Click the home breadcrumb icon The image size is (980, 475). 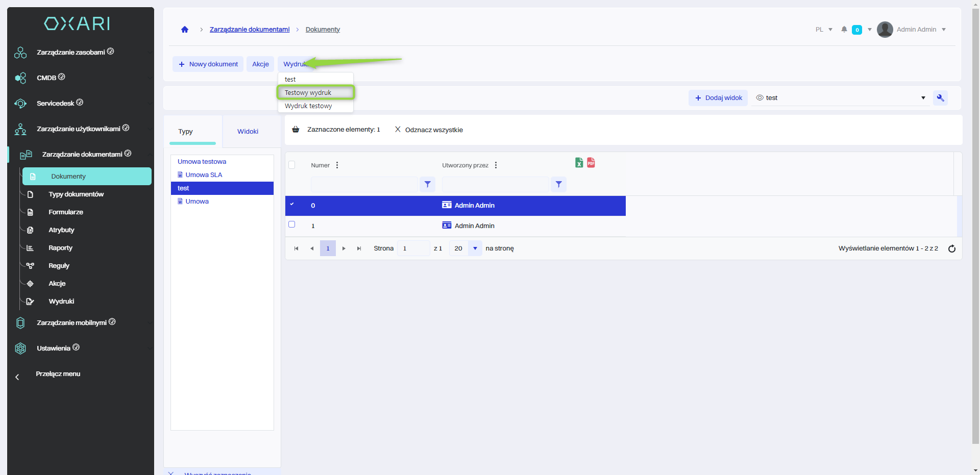(x=185, y=30)
